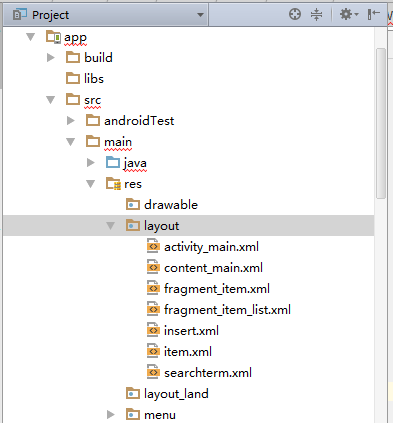The width and height of the screenshot is (393, 423).
Task: Click the main folder icon
Action: click(x=93, y=141)
